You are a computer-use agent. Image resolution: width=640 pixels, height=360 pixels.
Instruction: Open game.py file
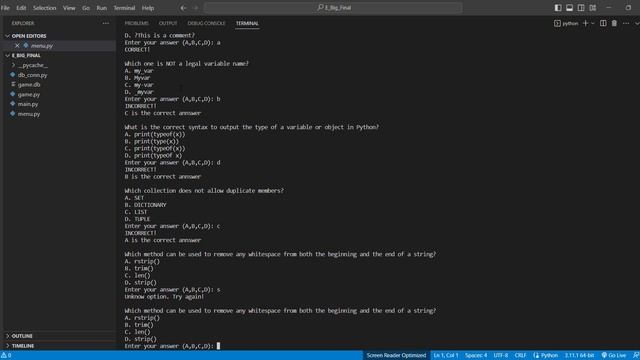pos(29,94)
